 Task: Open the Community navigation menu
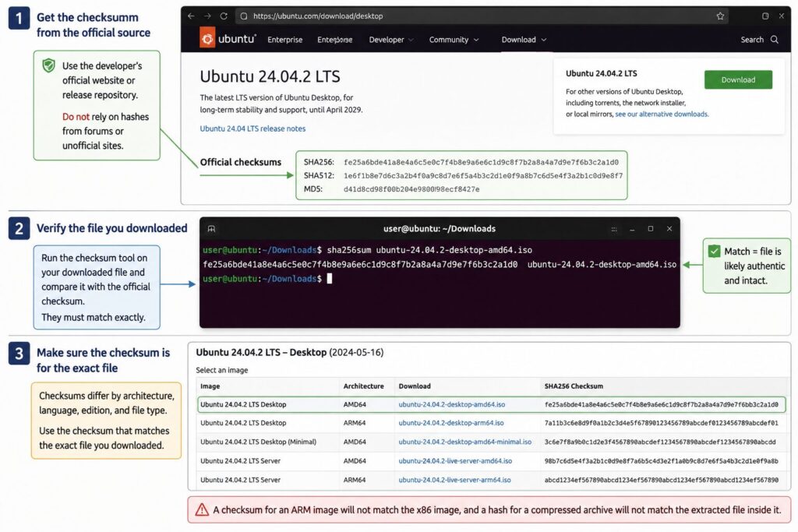[x=454, y=40]
